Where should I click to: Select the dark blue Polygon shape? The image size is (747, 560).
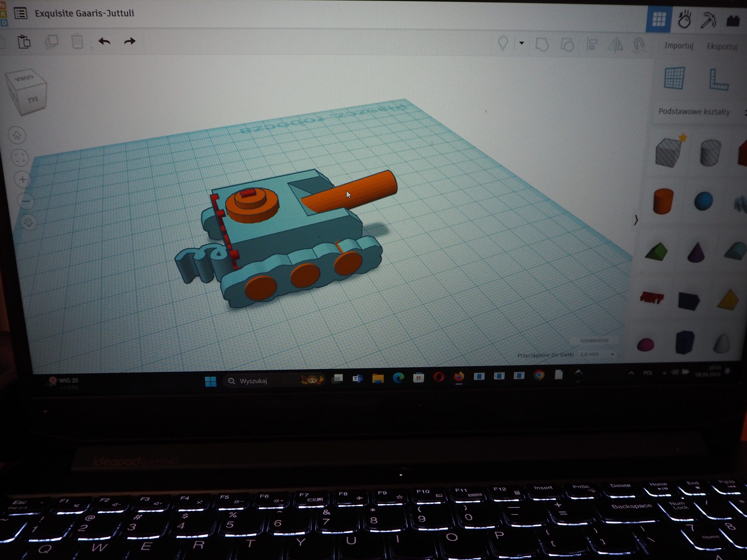point(685,342)
